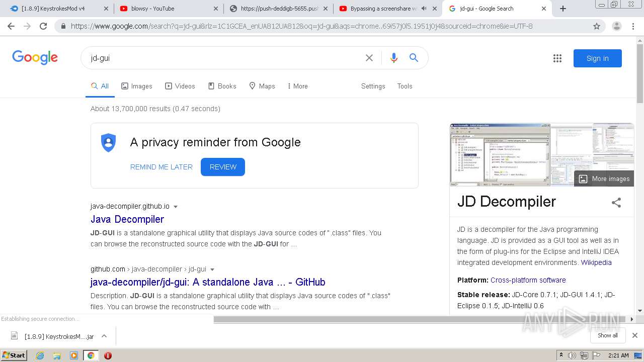Screen dimensions: 644x362
Task: Click More images overlay
Action: coord(604,178)
